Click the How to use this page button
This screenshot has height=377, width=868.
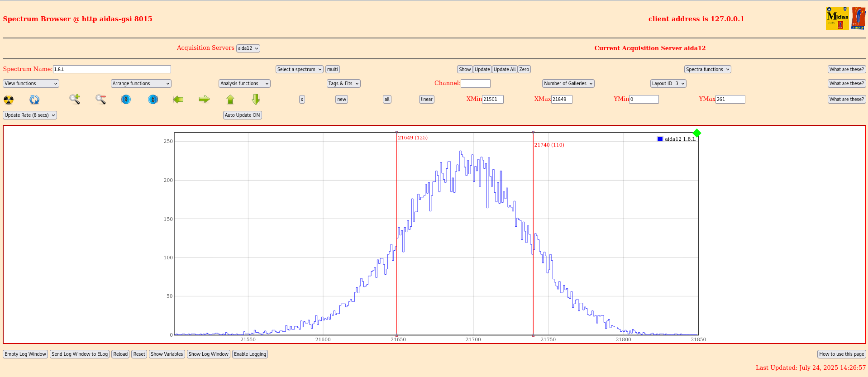(841, 354)
